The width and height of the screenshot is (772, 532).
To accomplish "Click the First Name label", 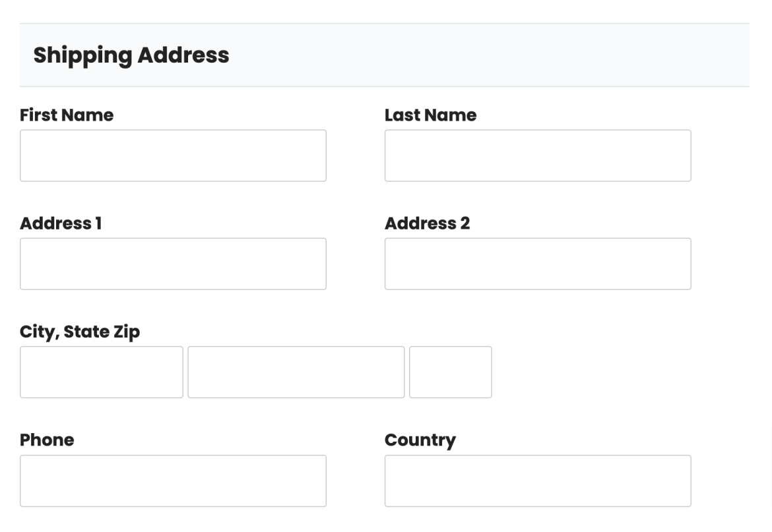I will click(66, 115).
